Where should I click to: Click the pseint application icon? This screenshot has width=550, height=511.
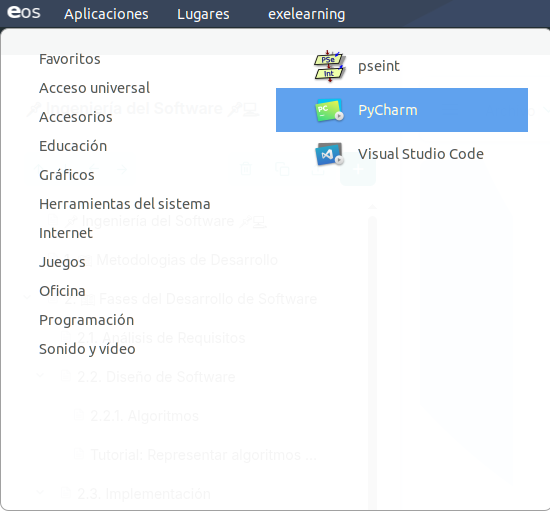pos(329,66)
